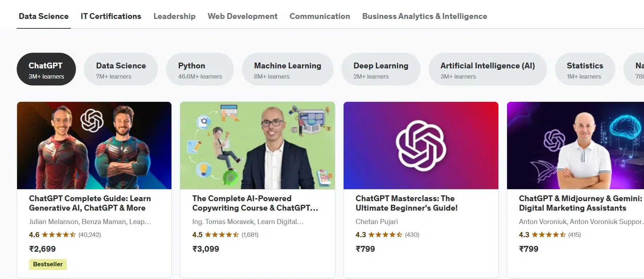The image size is (644, 279).
Task: Choose the Data Science topic pill
Action: coord(121,69)
